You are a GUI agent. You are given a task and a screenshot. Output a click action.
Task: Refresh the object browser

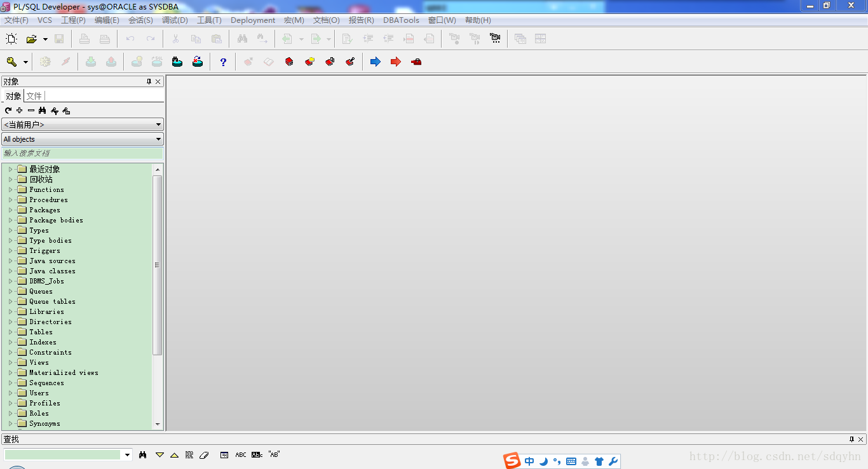(x=8, y=111)
